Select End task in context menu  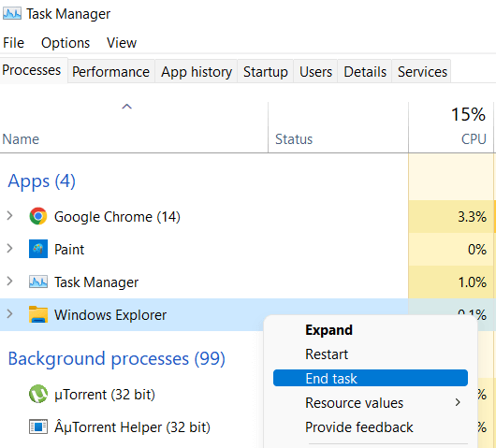(x=371, y=378)
